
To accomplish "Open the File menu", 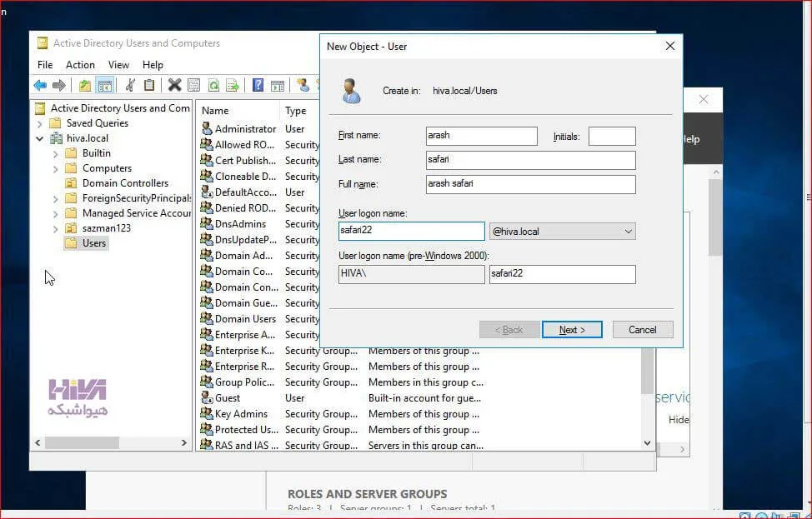I will coord(45,65).
